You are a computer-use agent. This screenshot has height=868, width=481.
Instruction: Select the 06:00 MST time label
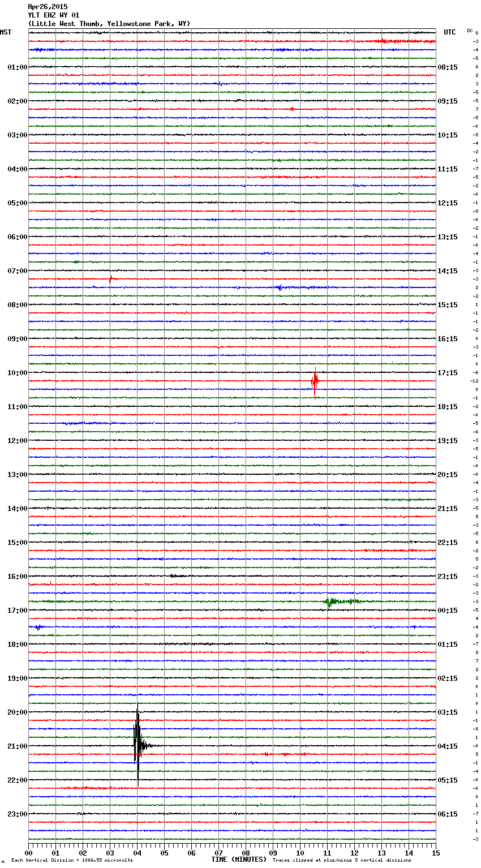click(18, 237)
